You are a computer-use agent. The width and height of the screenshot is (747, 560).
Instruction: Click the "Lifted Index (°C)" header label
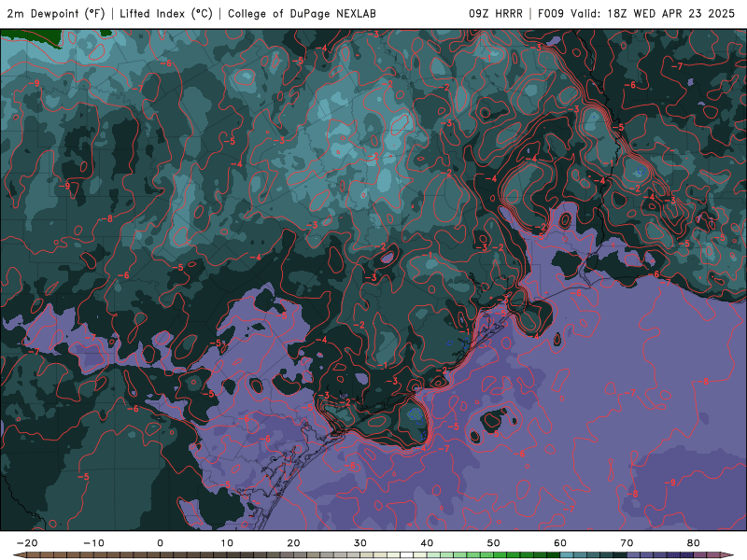[x=166, y=13]
